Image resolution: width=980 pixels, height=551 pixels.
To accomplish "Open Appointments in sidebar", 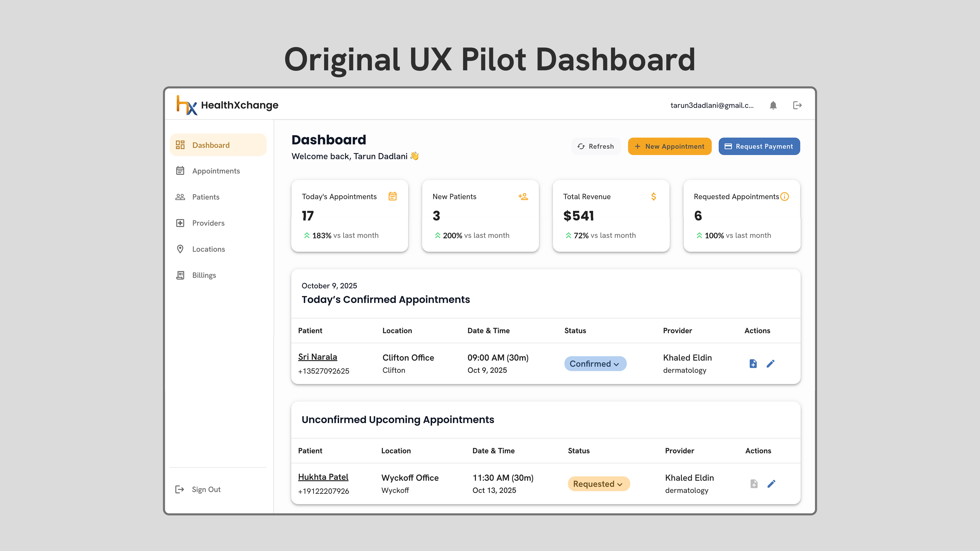I will pyautogui.click(x=218, y=171).
